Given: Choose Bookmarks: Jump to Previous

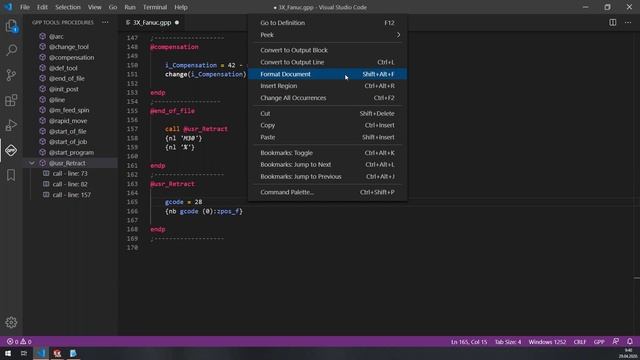Looking at the screenshot, I should click(x=327, y=176).
